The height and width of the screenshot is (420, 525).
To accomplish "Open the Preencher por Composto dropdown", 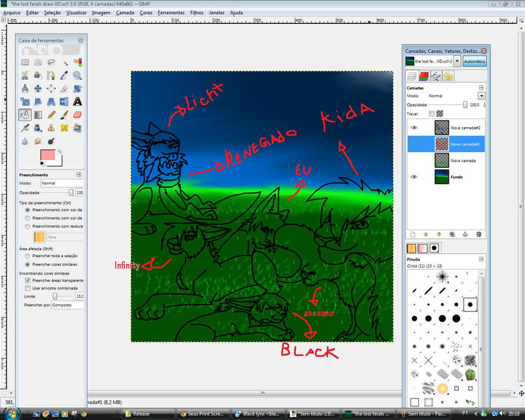I will click(67, 305).
